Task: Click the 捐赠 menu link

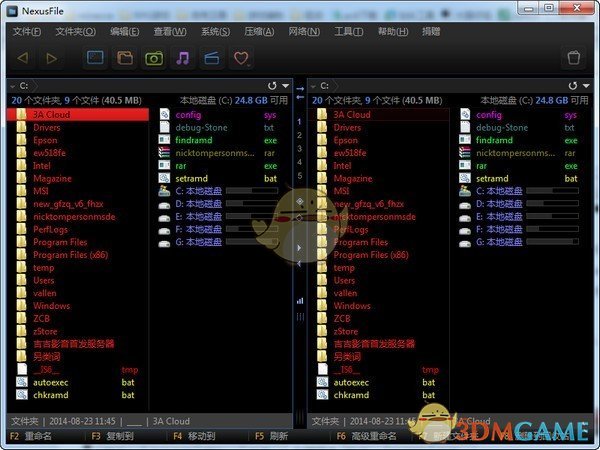Action: click(x=431, y=32)
